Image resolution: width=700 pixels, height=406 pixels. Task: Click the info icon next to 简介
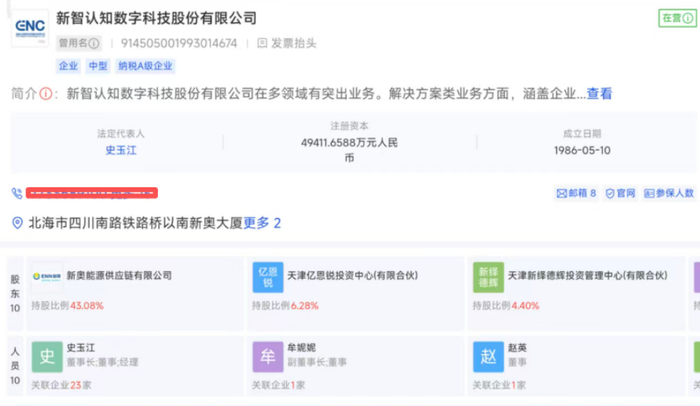pos(46,94)
